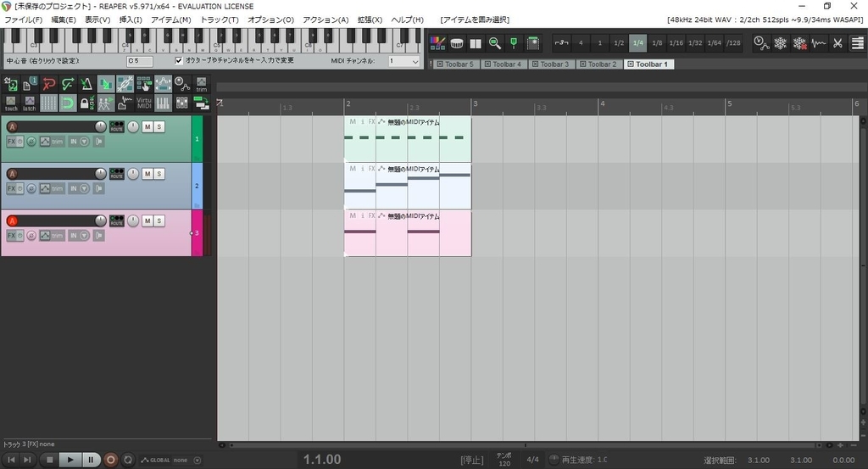Switch to the Toolbar 2 tab
Screen dimensions: 868x469
(598, 64)
